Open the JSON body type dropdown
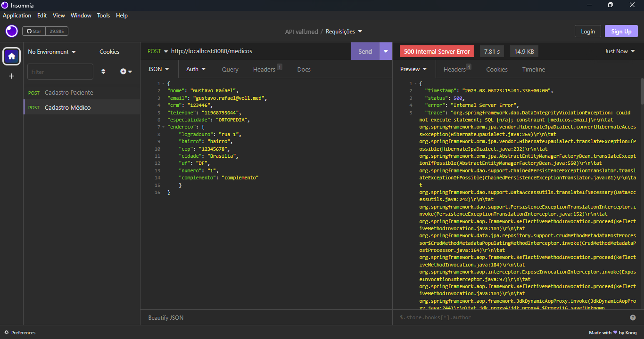 coord(159,69)
